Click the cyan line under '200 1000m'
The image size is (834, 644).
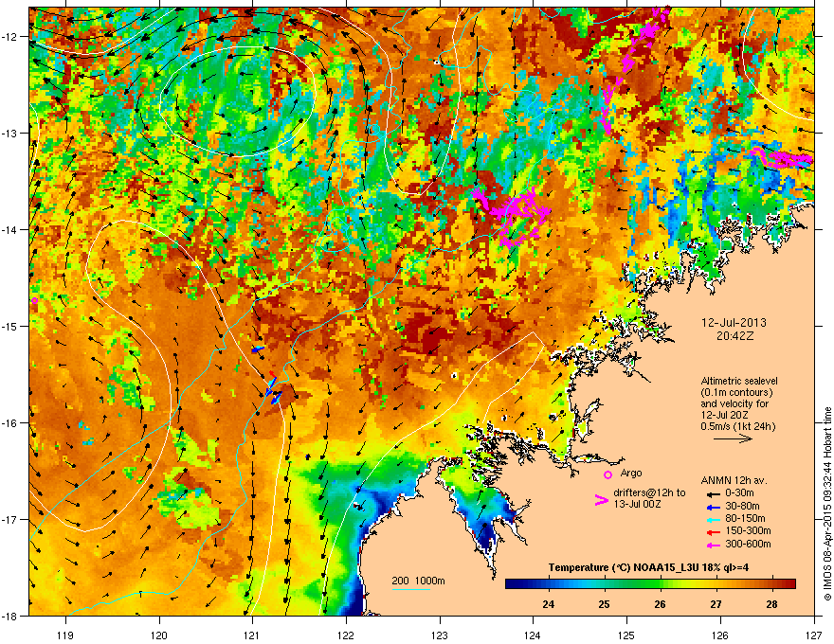pos(410,589)
